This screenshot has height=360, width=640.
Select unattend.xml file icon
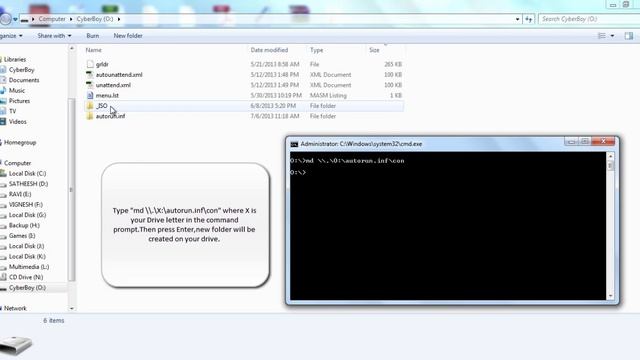[90, 85]
